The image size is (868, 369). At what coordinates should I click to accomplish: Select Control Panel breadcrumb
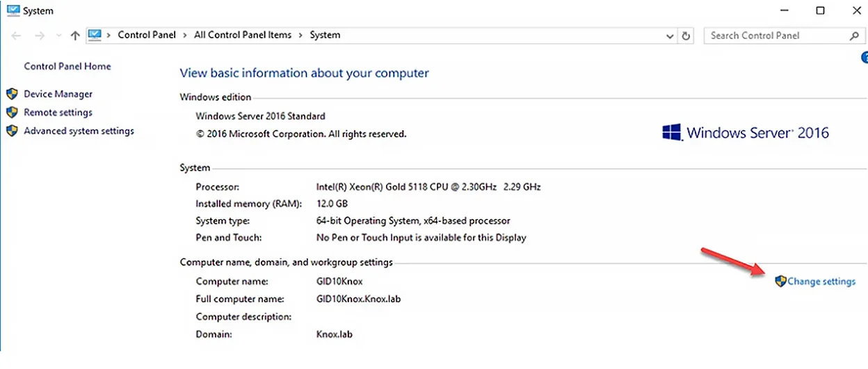(x=147, y=35)
